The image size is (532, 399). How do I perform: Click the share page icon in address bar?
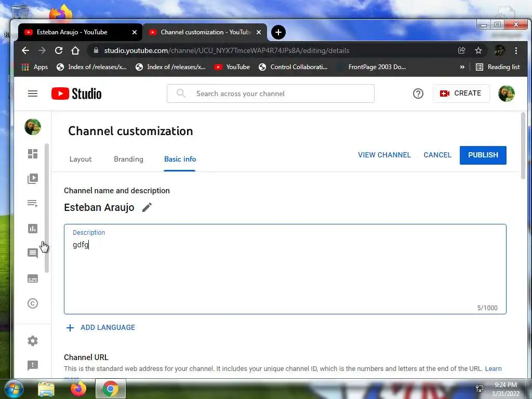[461, 50]
